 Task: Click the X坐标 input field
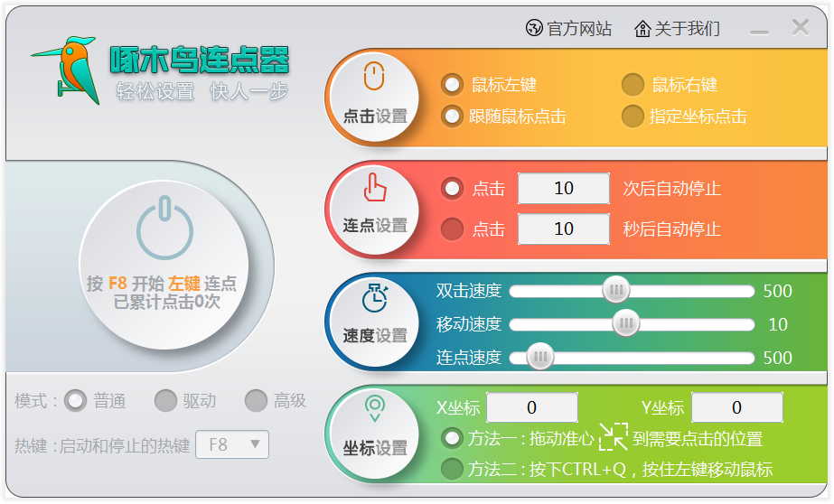click(531, 408)
